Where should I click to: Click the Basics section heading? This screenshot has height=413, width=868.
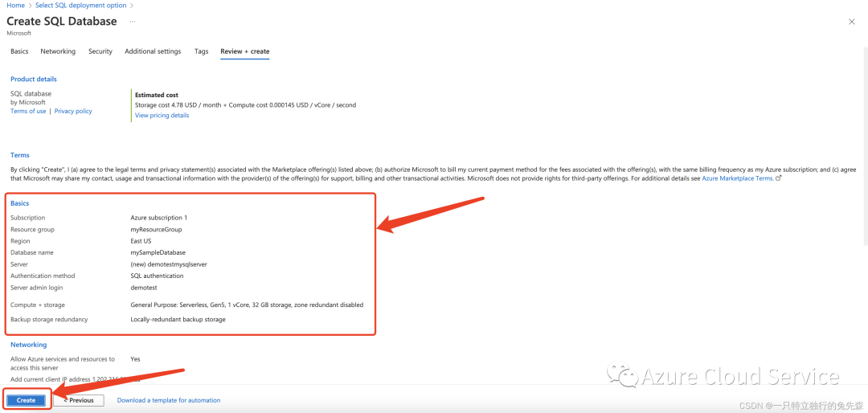(20, 204)
